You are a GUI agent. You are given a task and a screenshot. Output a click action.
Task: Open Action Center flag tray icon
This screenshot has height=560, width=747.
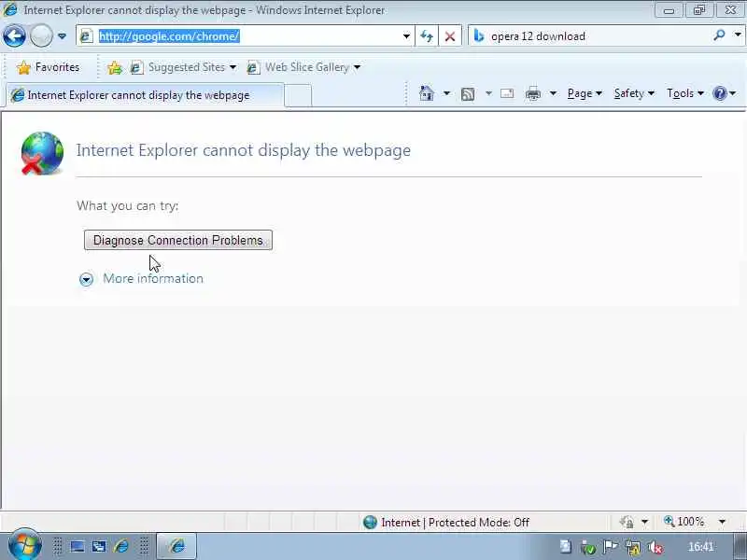point(611,547)
